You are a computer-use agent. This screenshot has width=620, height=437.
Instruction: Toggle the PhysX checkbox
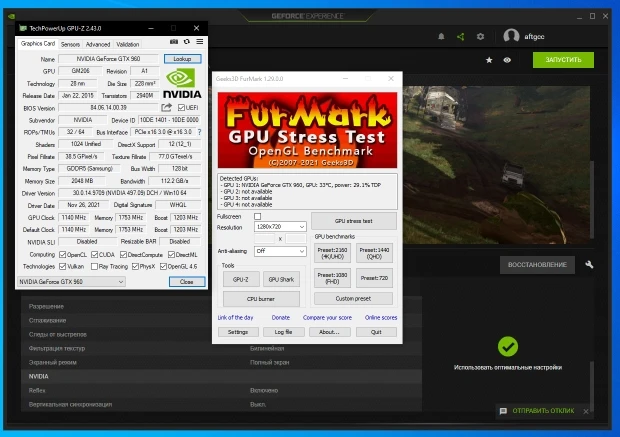pyautogui.click(x=135, y=267)
